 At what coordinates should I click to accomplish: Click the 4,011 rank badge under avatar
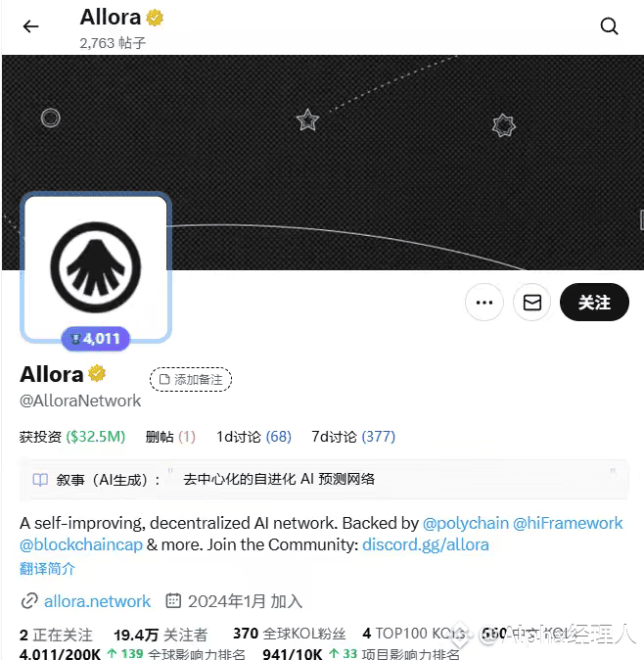click(96, 339)
